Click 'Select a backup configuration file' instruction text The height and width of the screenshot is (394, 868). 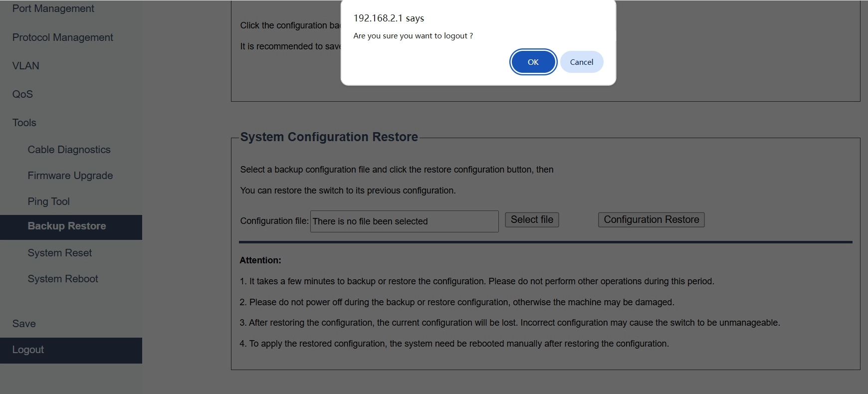click(x=397, y=170)
